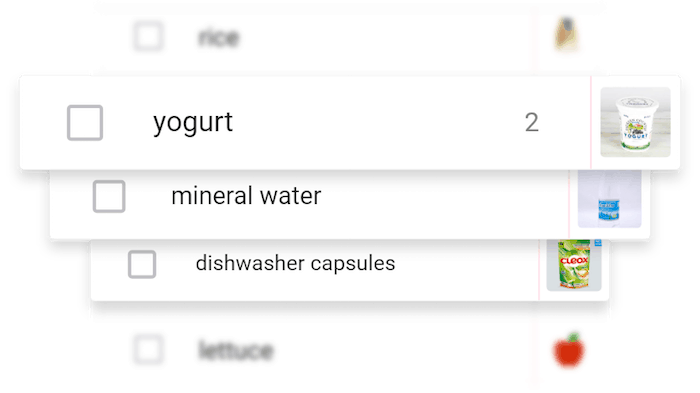Open the Cleox dishwasher capsules image
This screenshot has height=393, width=700.
tap(574, 265)
